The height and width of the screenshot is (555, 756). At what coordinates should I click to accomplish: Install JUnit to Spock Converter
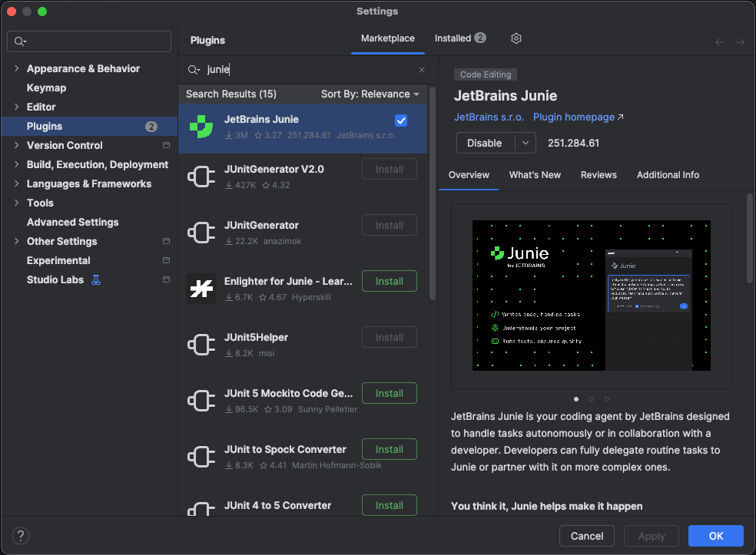coord(389,450)
